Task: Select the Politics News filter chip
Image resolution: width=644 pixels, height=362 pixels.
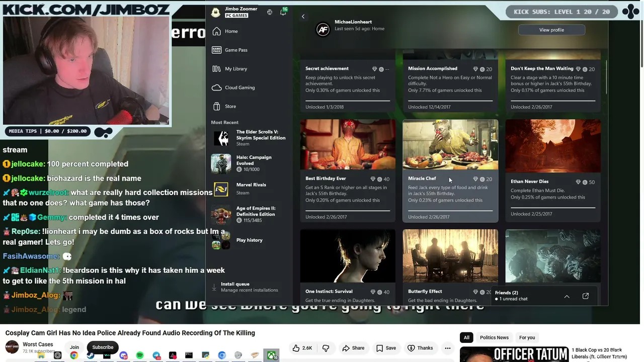Action: coord(494,337)
